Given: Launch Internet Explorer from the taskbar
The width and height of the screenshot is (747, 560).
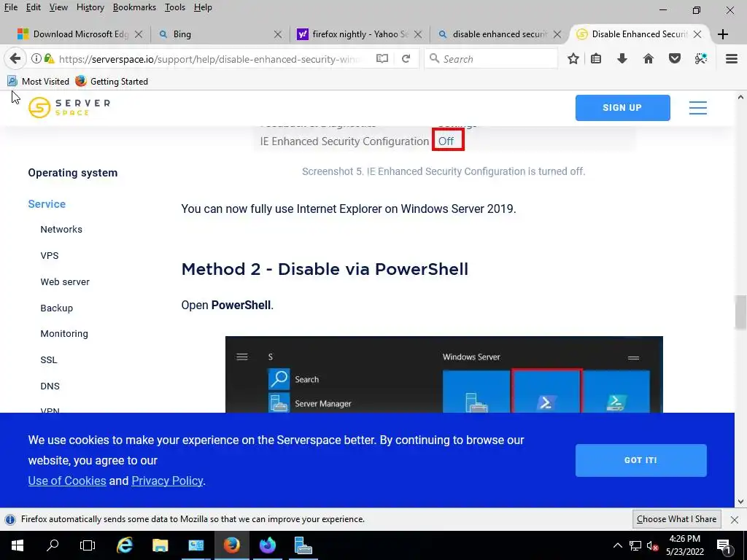Looking at the screenshot, I should pos(124,545).
